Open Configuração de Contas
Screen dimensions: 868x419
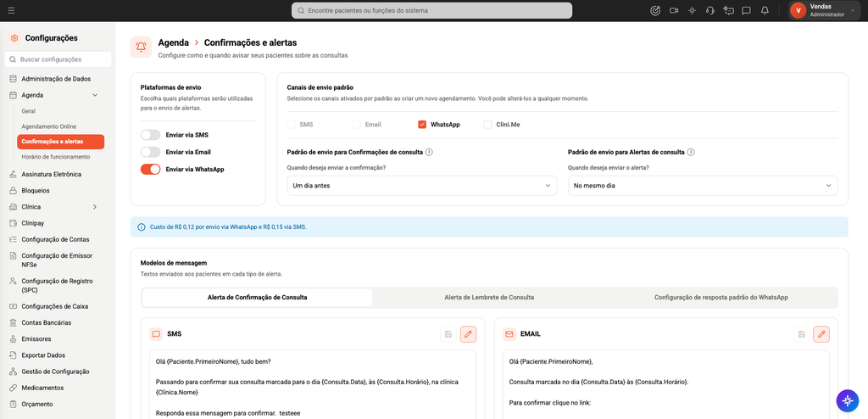55,239
